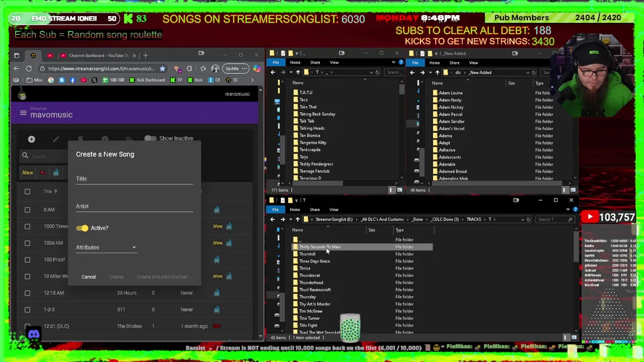Image resolution: width=644 pixels, height=362 pixels.
Task: Click the browser profile avatar icon
Action: click(x=215, y=68)
